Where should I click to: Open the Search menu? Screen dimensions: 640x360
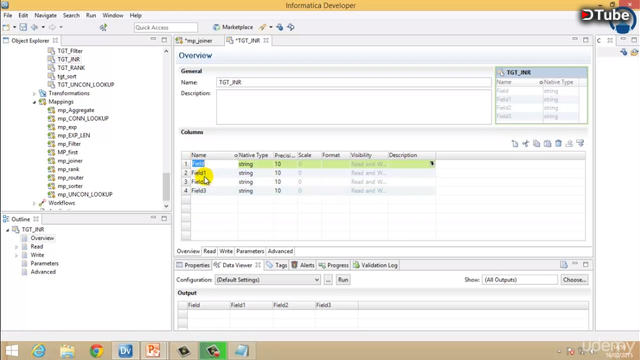(x=71, y=16)
